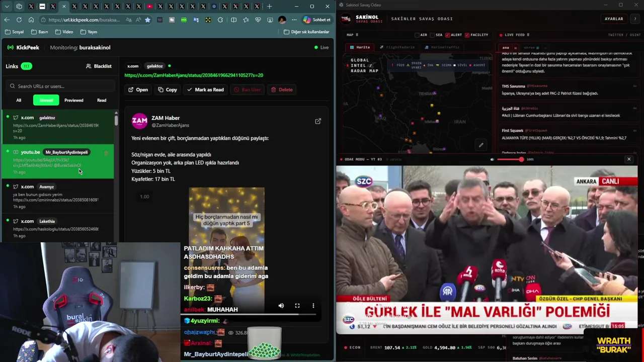Click the Live status indicator
This screenshot has width=644, height=362.
point(321,47)
